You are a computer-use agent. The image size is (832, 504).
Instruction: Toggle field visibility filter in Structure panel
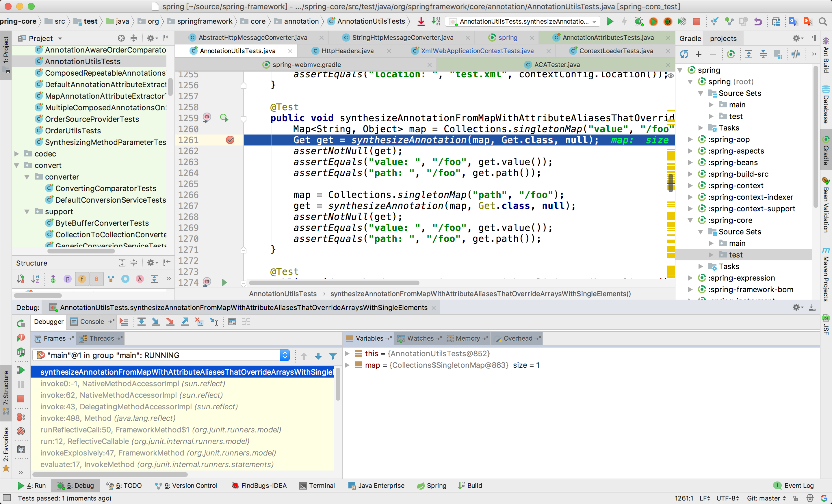(82, 279)
